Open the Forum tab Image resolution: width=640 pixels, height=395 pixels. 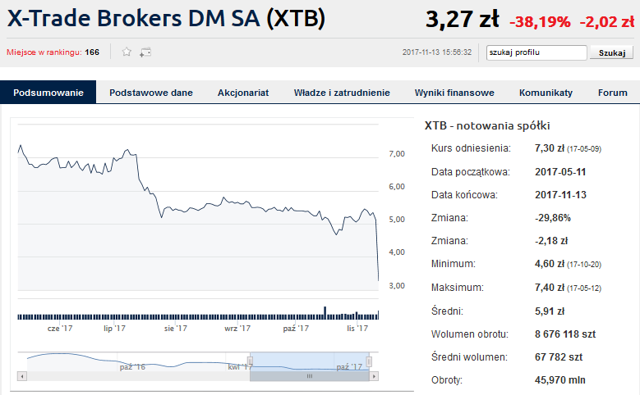coord(612,93)
